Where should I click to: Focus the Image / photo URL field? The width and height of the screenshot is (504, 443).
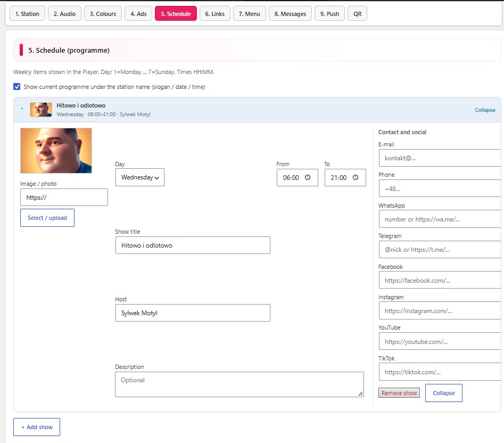(64, 198)
